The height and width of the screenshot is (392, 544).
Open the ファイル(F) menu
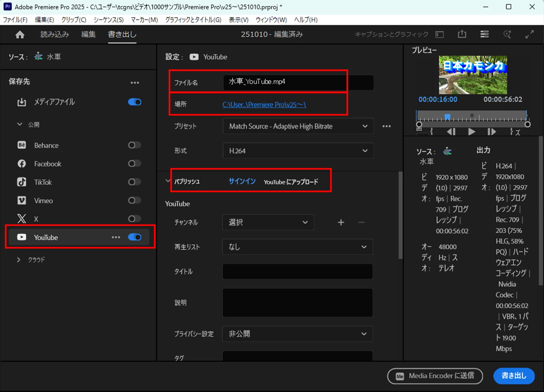[x=15, y=20]
